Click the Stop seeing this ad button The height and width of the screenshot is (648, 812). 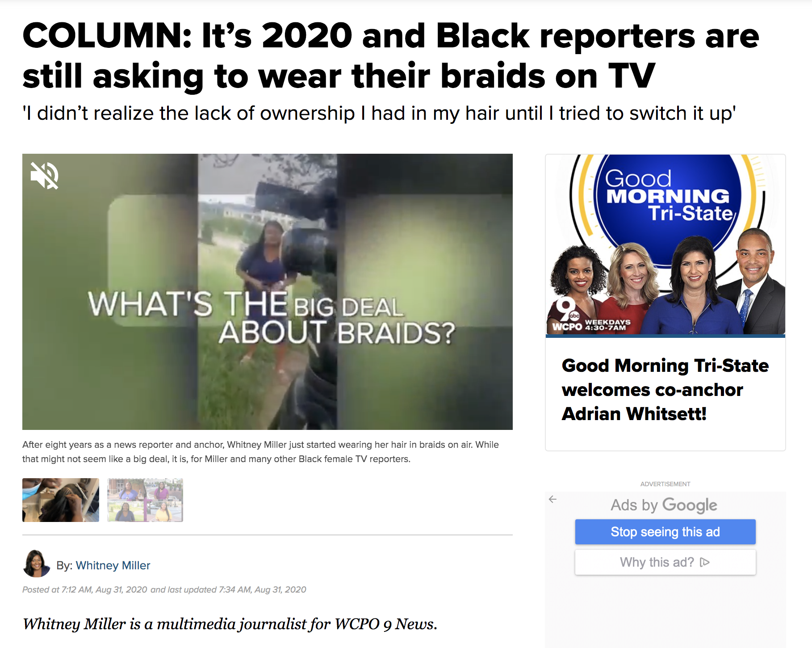tap(665, 532)
